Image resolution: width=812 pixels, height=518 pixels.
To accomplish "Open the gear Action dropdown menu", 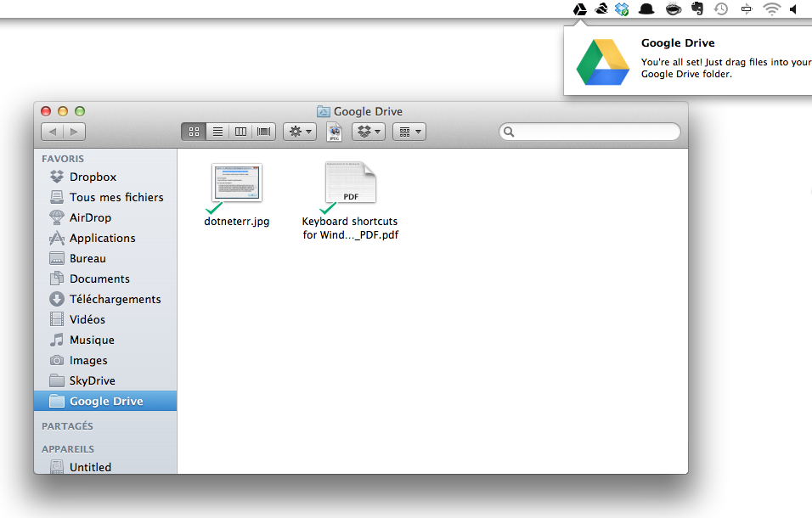I will [x=299, y=132].
